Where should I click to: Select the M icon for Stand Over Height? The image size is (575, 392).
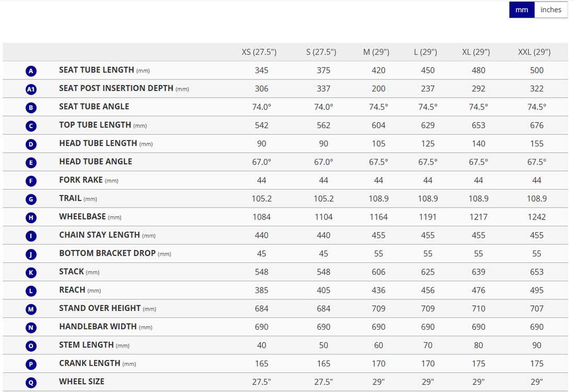[31, 309]
